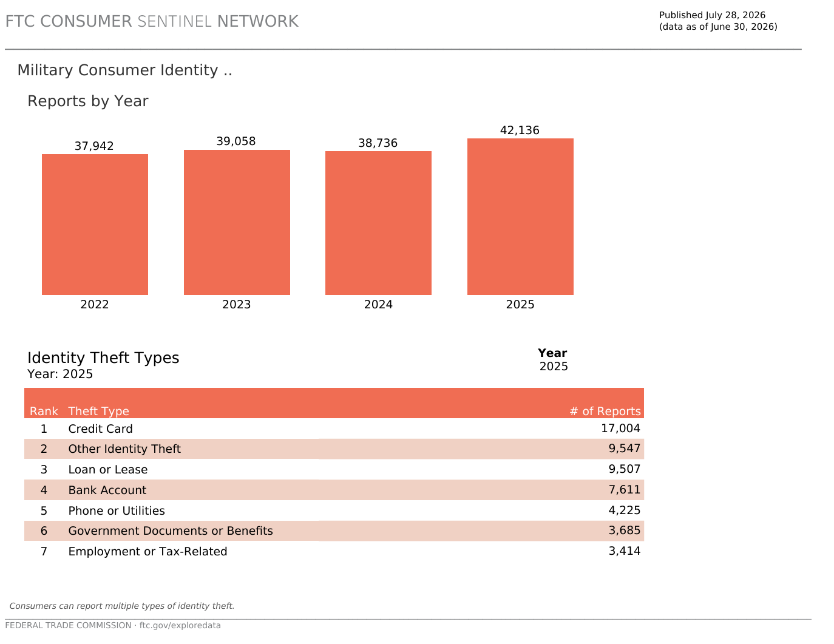
Task: Sort by the Theft Type column header
Action: (x=98, y=411)
